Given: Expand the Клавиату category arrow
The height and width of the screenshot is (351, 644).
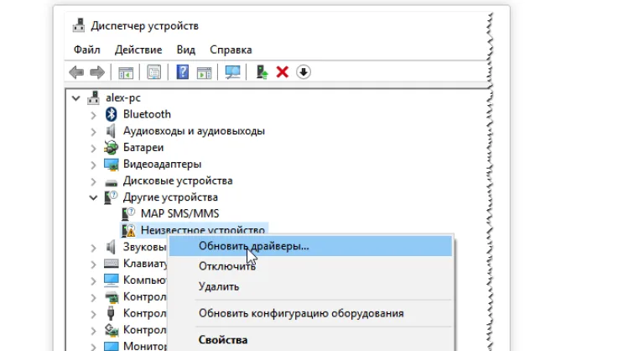Looking at the screenshot, I should 93,264.
